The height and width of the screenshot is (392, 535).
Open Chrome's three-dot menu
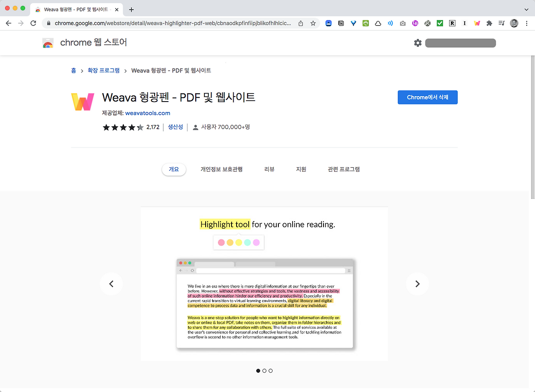tap(527, 23)
